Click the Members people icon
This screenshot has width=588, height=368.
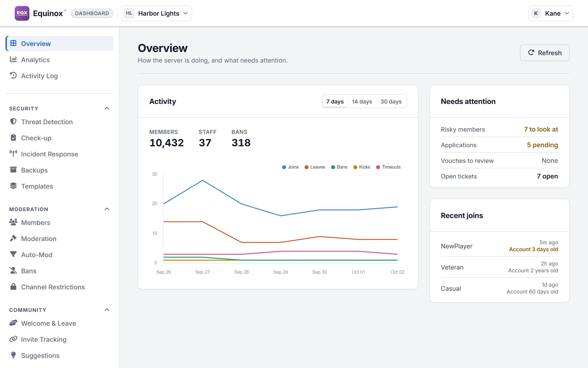click(x=13, y=222)
